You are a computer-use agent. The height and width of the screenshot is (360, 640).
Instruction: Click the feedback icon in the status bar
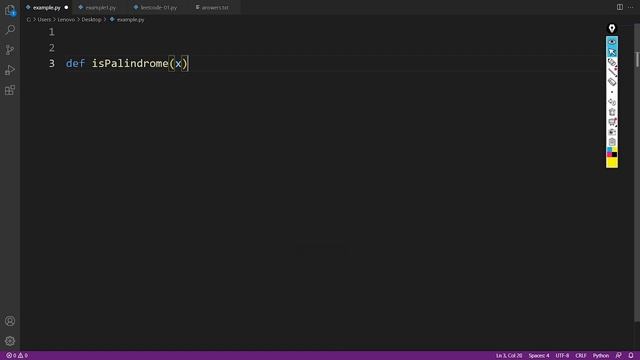pyautogui.click(x=619, y=356)
